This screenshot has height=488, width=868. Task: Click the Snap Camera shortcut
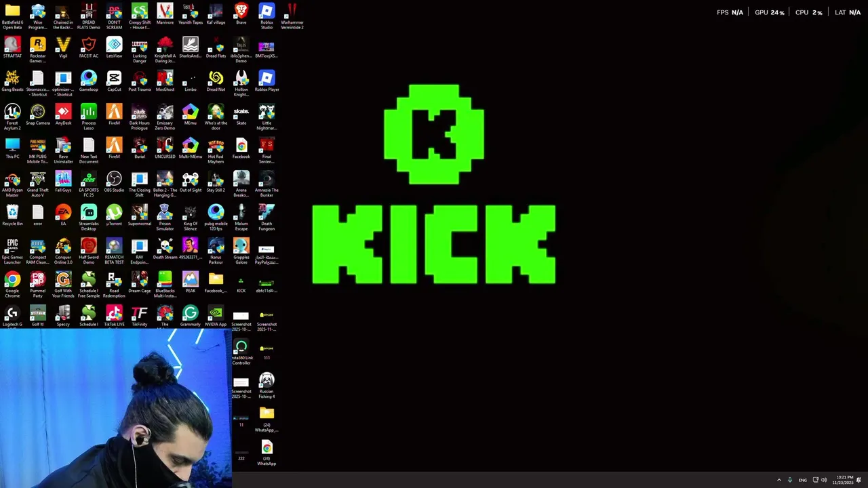(38, 115)
